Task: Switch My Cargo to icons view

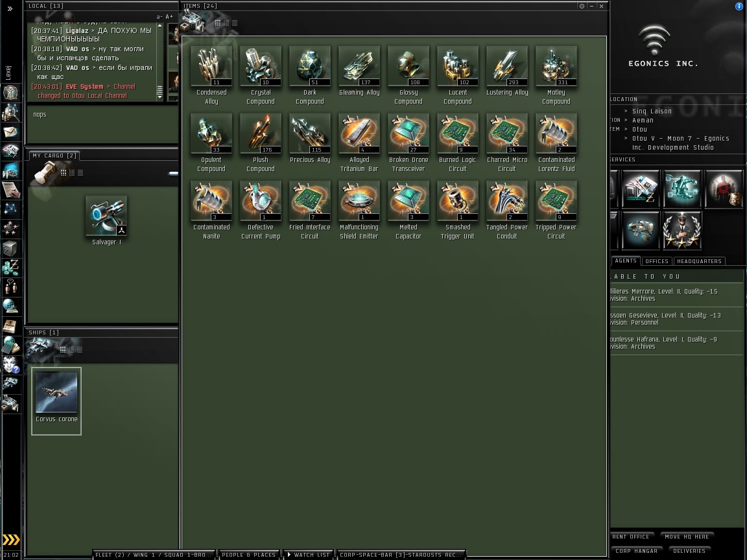Action: pos(64,172)
